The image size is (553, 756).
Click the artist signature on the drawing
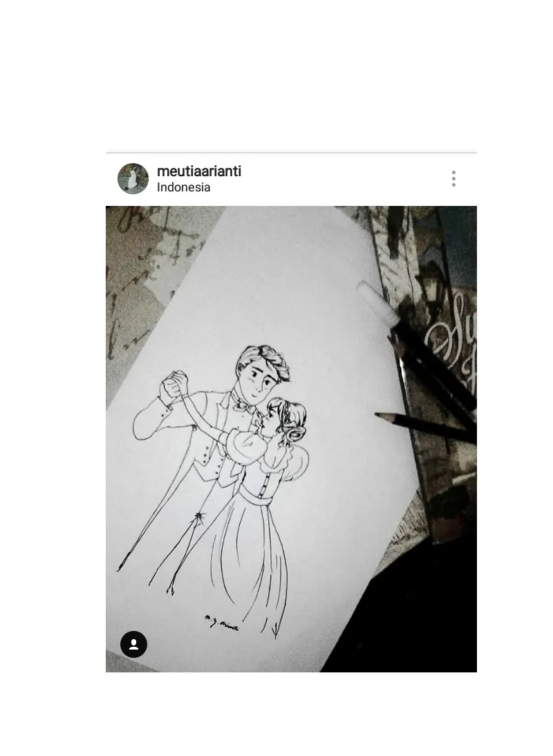pos(221,623)
